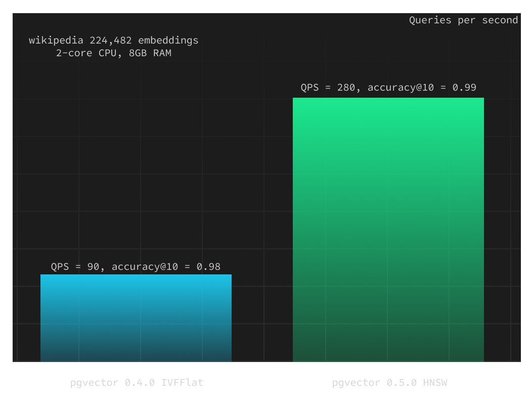The width and height of the screenshot is (532, 403).
Task: Click the "HNSW" word in axis label
Action: [x=435, y=383]
